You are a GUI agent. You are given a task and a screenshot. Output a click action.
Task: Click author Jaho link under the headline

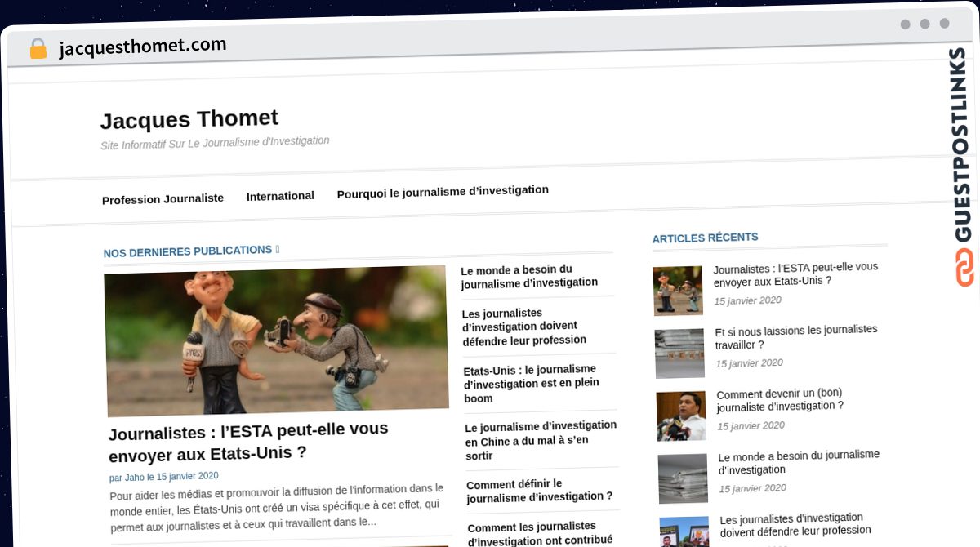pyautogui.click(x=133, y=477)
